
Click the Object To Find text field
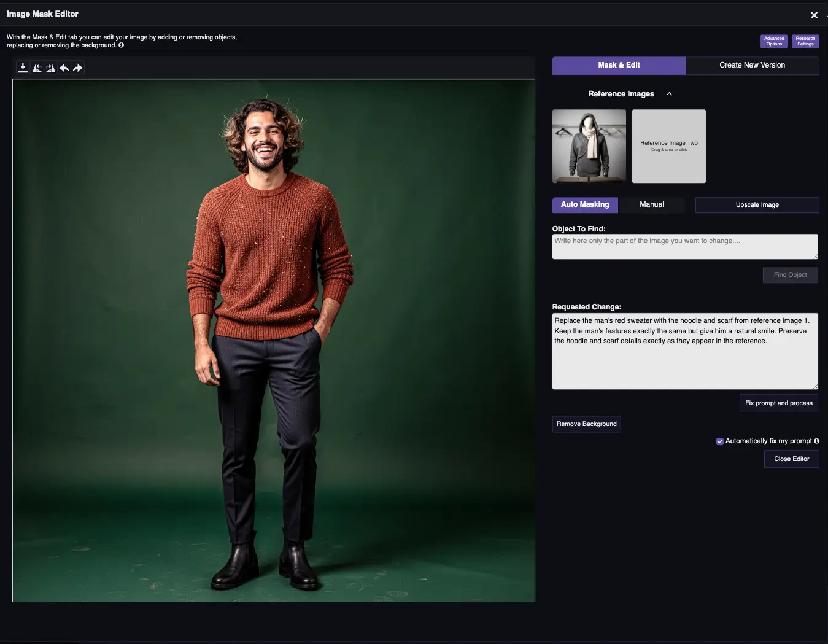tap(684, 246)
